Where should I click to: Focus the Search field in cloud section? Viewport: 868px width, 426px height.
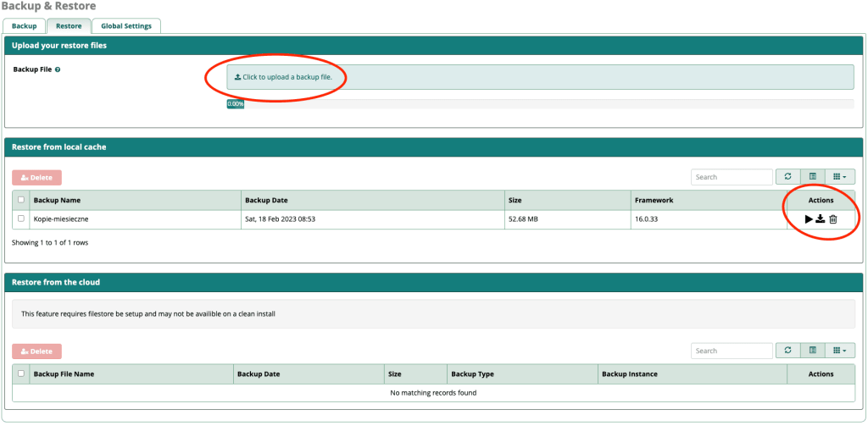click(732, 351)
